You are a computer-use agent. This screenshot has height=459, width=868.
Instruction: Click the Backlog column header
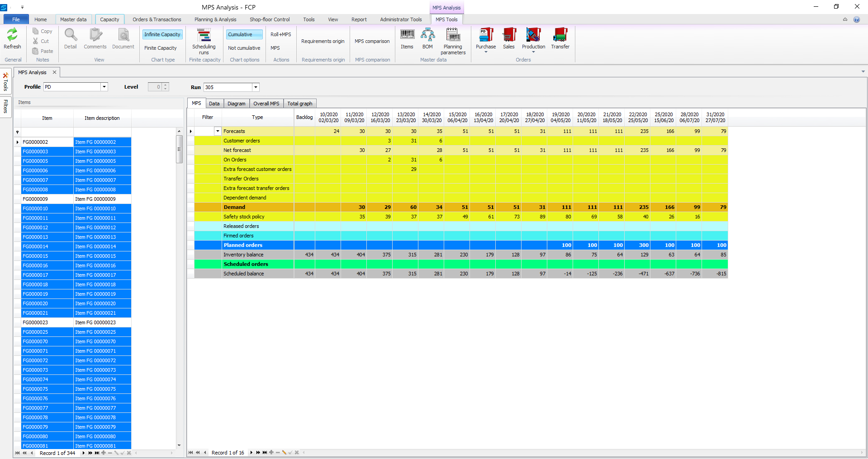tap(304, 117)
